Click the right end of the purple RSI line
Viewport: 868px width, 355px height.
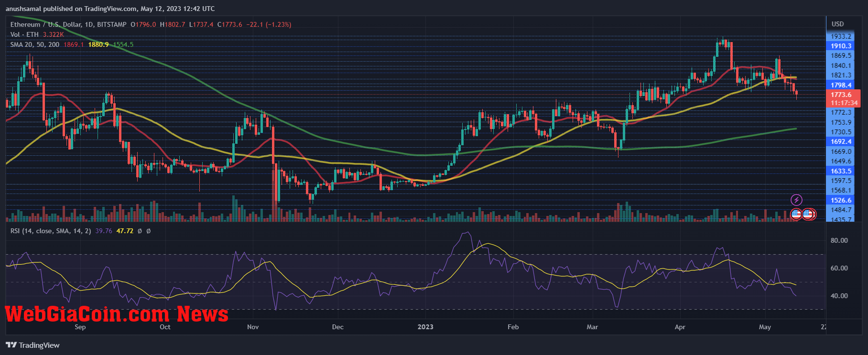point(795,295)
